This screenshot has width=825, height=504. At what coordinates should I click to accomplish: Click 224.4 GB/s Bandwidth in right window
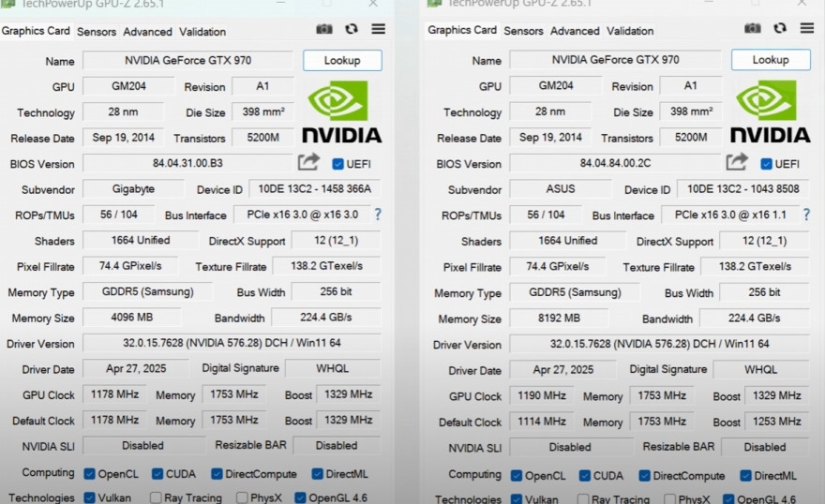(755, 318)
